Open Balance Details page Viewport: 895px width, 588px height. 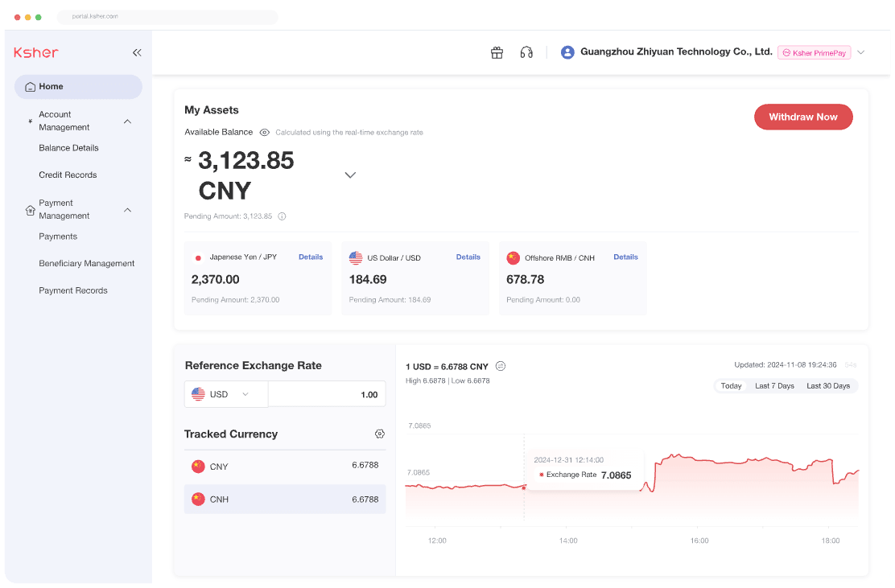click(x=68, y=148)
